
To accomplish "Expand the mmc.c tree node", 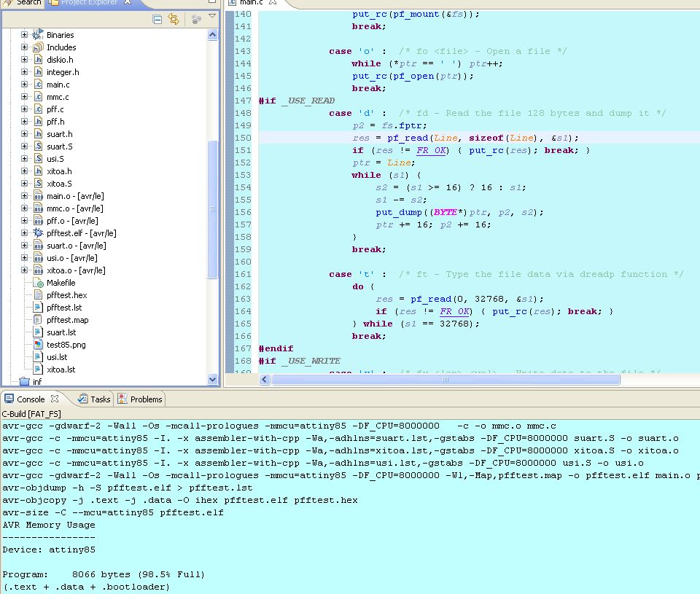I will [x=25, y=96].
